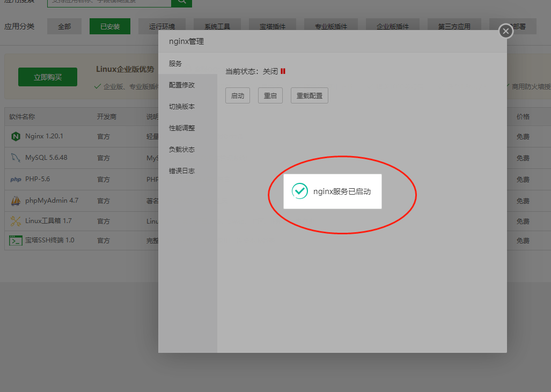Click the Linux工具箱 1.7 name text
Screen dimensions: 551x392
click(48, 221)
